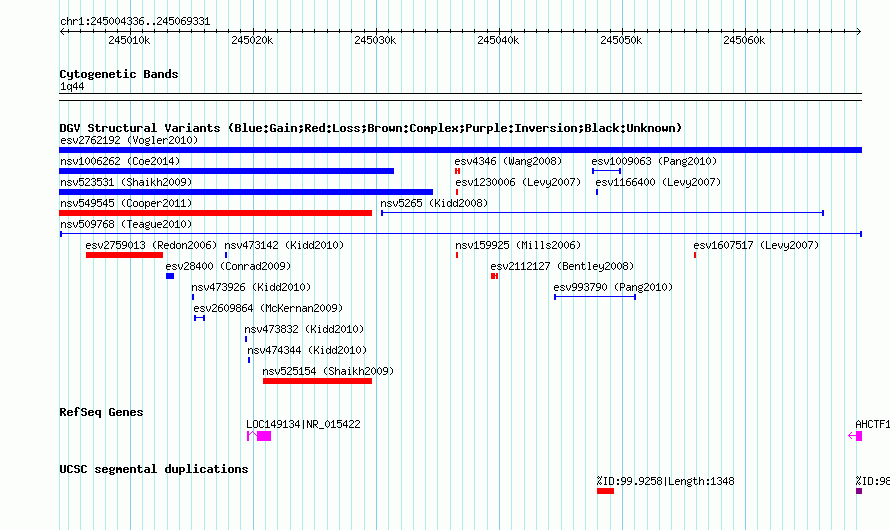Image resolution: width=890 pixels, height=530 pixels.
Task: Click the esv993790 (Pang2010) blue span
Action: tap(595, 297)
